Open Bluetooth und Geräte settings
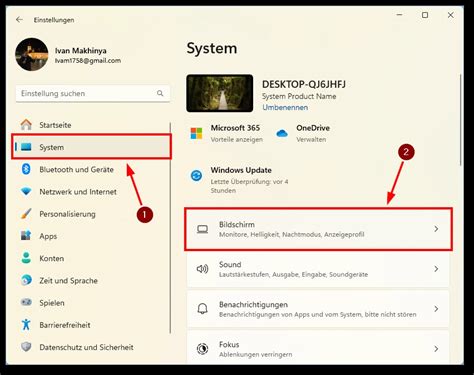 pos(77,169)
